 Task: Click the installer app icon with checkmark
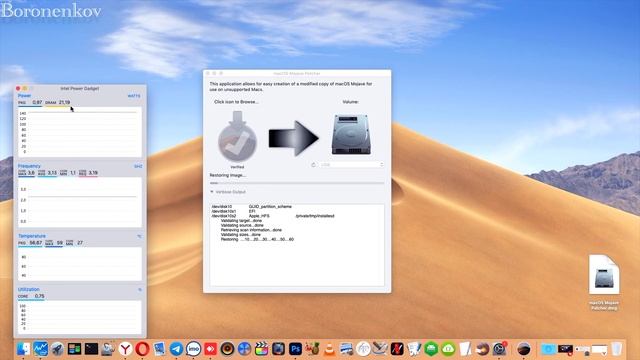tap(237, 137)
